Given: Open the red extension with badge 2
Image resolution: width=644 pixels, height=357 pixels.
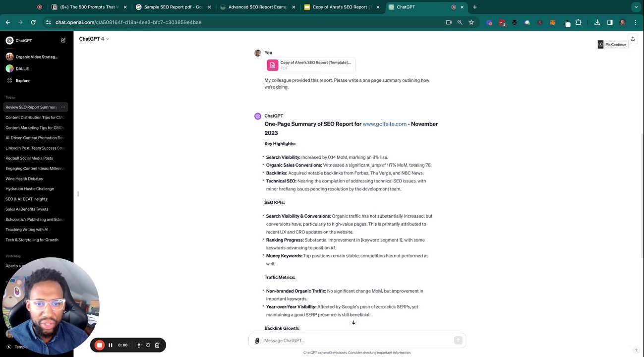Looking at the screenshot, I should pos(502,22).
